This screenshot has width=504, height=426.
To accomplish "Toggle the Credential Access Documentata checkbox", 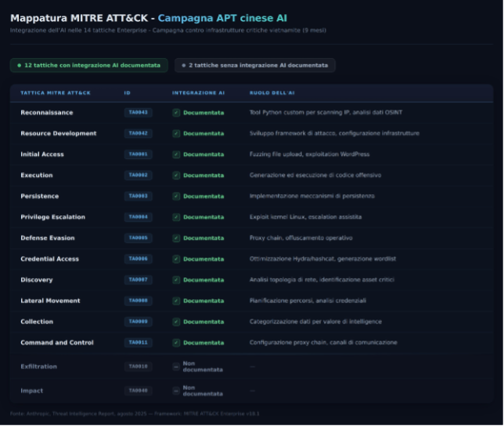I will (x=176, y=259).
